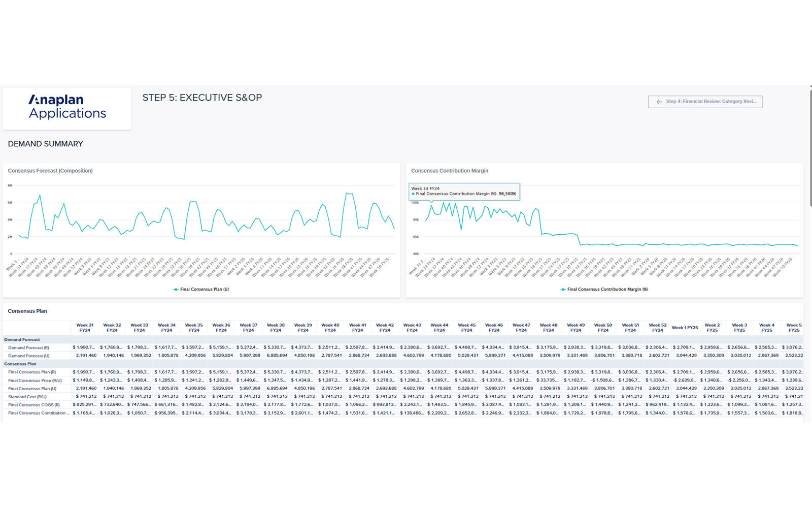Select the Final Consensus Plan (U) row label
This screenshot has height=508, width=812.
(32, 389)
